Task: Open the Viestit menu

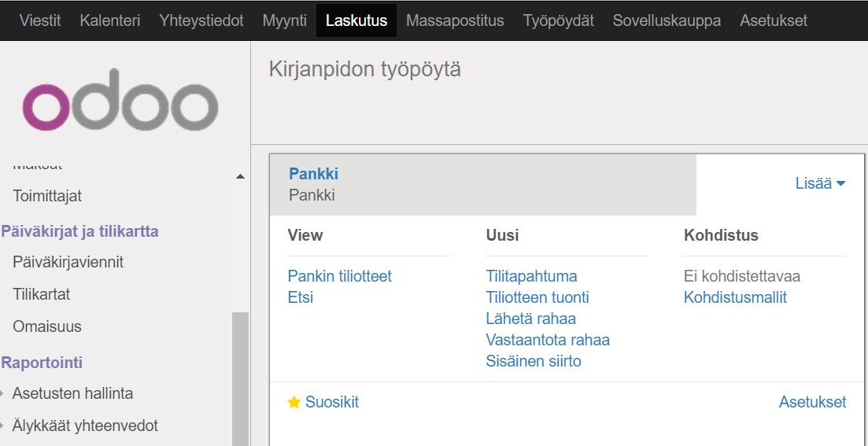Action: [40, 20]
